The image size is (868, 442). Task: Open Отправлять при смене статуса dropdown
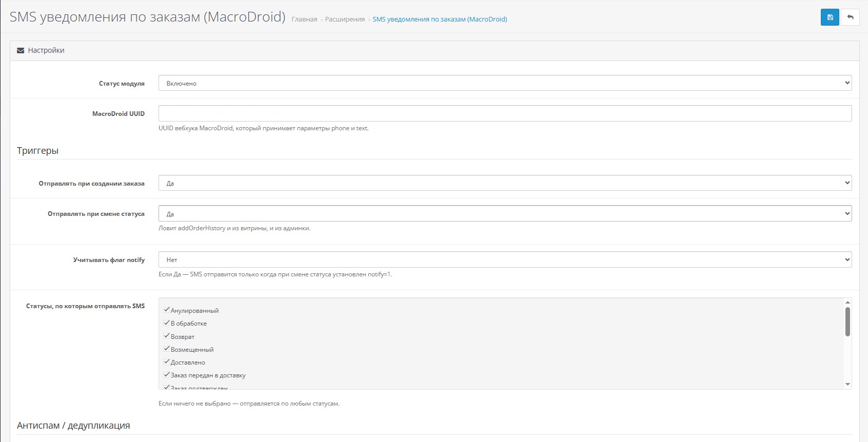505,214
